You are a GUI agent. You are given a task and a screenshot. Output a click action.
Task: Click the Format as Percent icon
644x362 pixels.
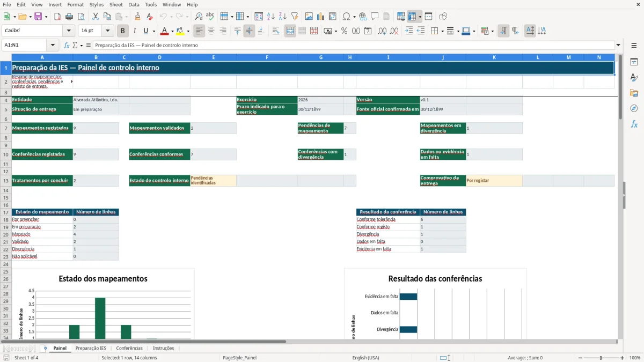344,31
